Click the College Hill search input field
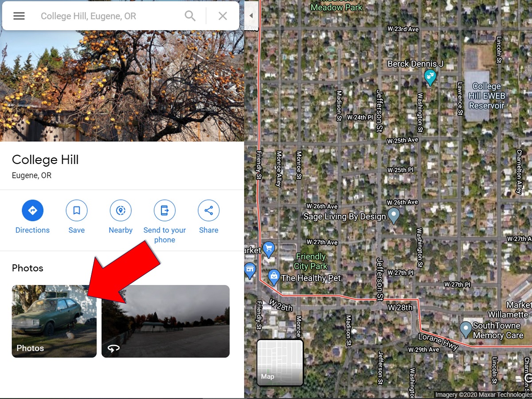The width and height of the screenshot is (532, 399). coord(109,16)
